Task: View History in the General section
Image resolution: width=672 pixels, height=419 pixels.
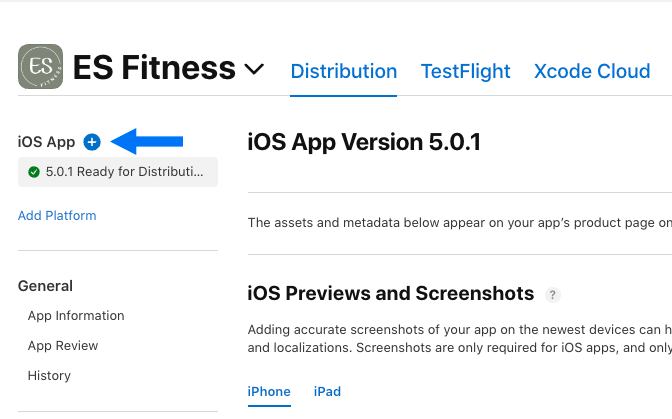Action: [49, 376]
